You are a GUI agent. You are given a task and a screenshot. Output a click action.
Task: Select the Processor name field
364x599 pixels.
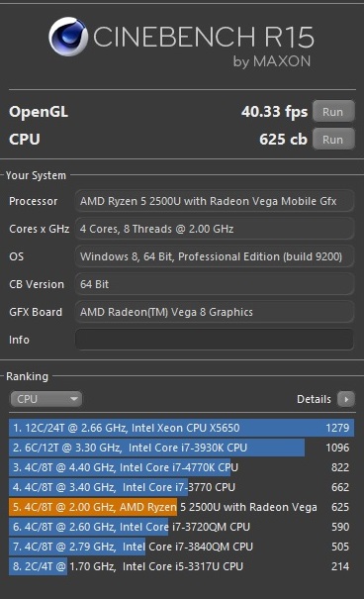(215, 201)
